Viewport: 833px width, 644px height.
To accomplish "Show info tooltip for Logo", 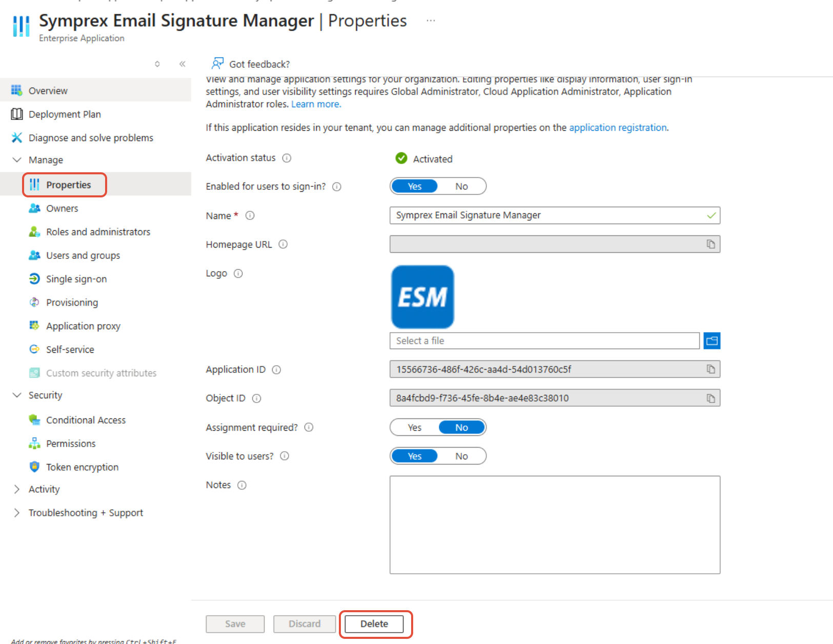I will point(238,273).
